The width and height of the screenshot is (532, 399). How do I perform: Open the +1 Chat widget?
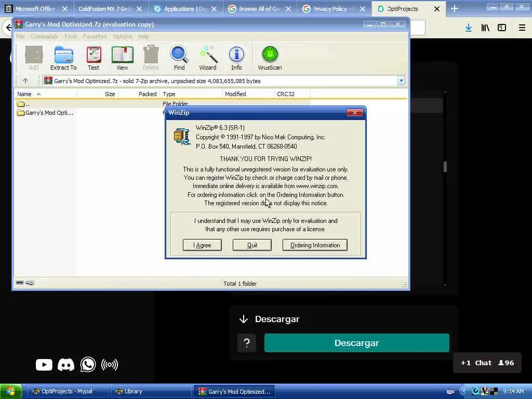487,363
